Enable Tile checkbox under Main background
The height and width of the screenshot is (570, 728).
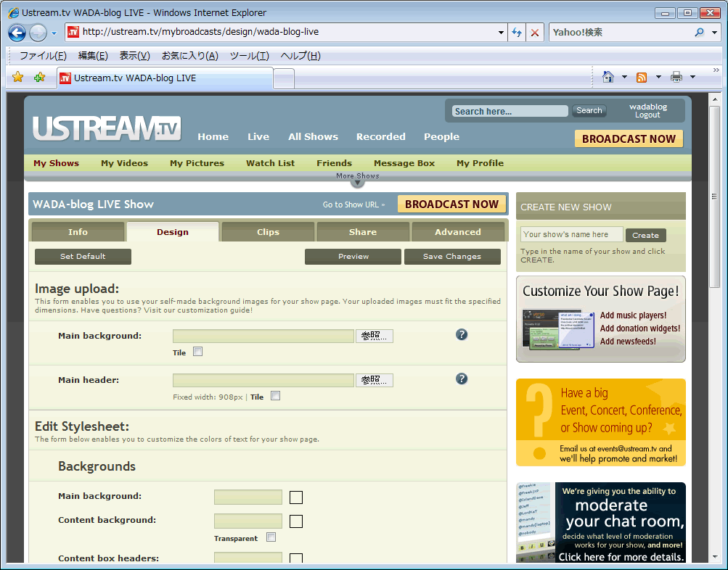[197, 352]
